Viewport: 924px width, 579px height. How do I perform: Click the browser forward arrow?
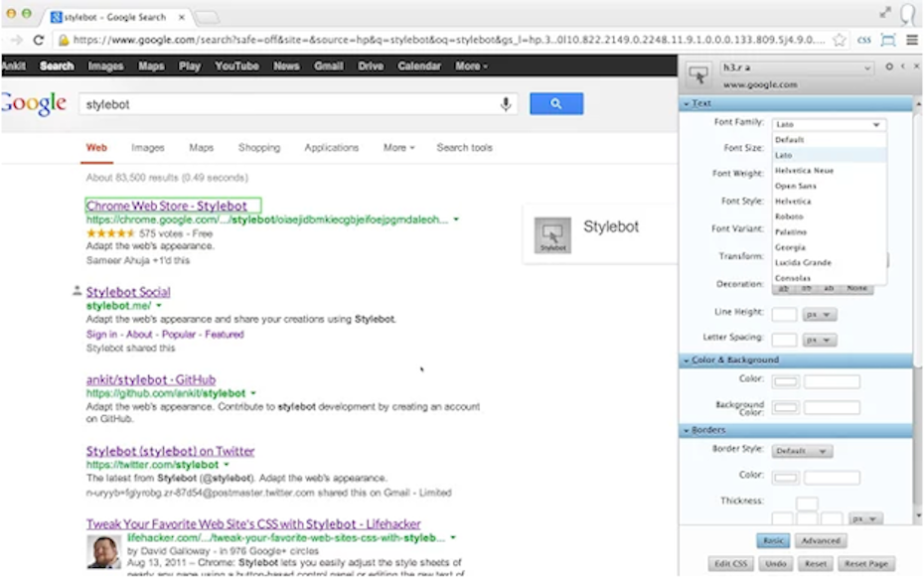[16, 40]
